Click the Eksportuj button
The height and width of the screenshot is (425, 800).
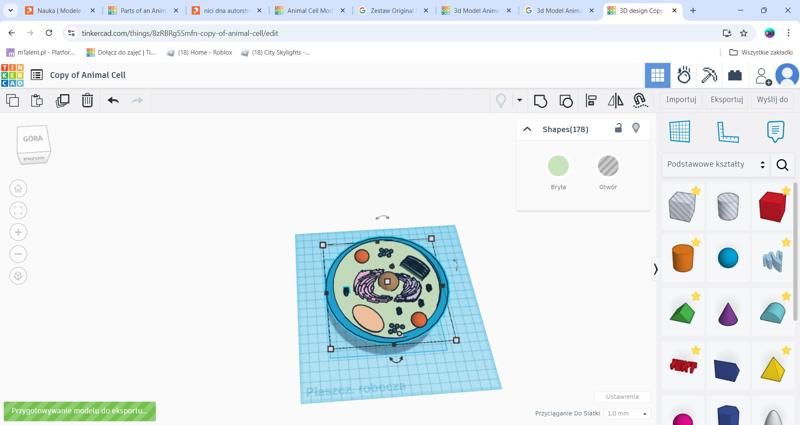tap(727, 99)
